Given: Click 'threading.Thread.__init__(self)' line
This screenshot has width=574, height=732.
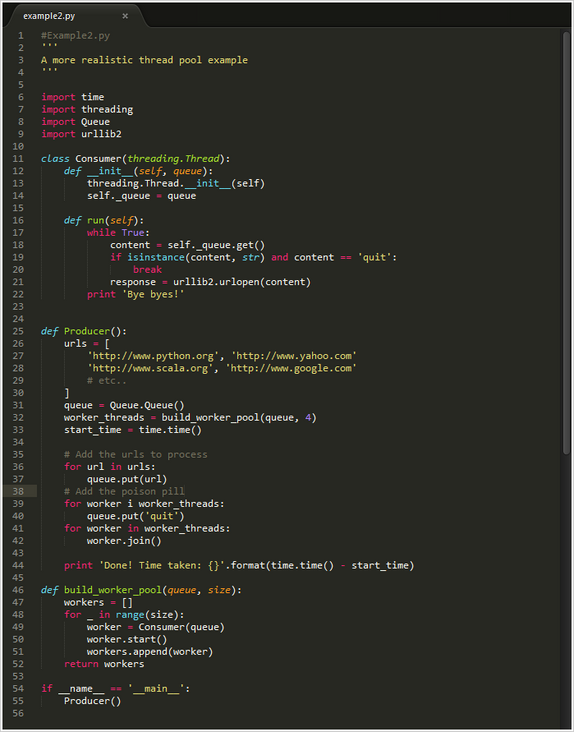Looking at the screenshot, I should (x=176, y=183).
